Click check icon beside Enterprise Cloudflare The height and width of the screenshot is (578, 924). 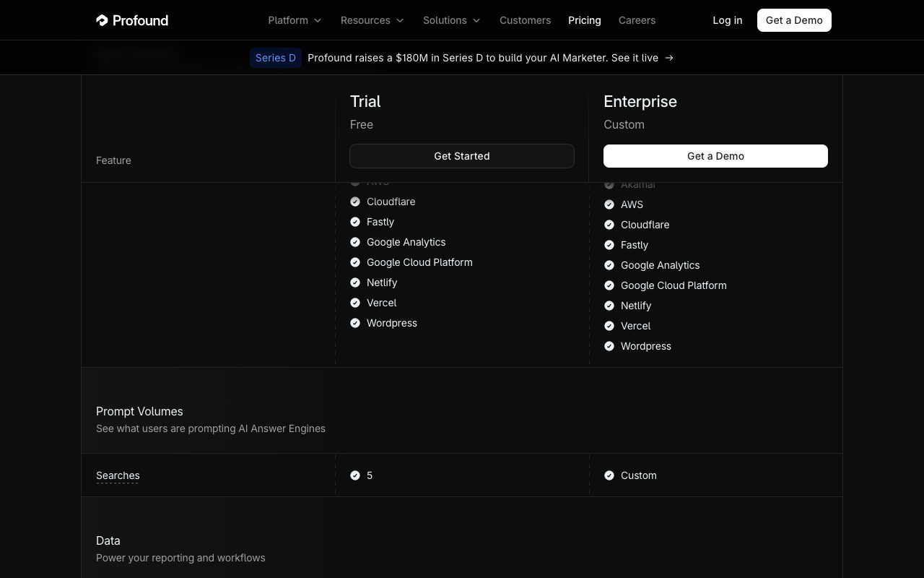coord(609,225)
